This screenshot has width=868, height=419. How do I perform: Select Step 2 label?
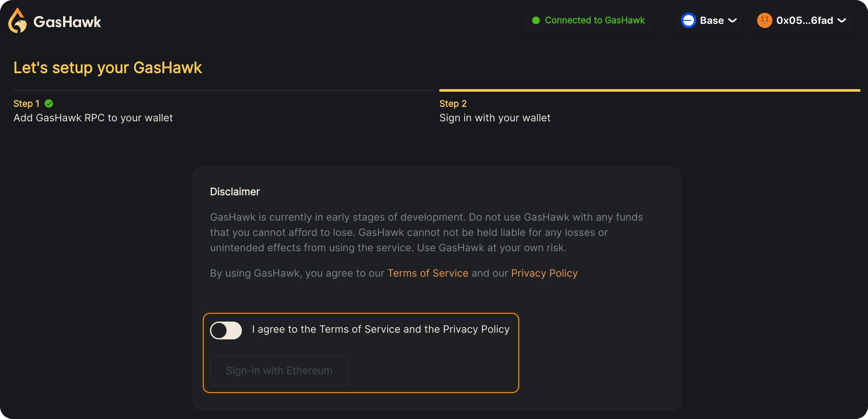pyautogui.click(x=453, y=103)
